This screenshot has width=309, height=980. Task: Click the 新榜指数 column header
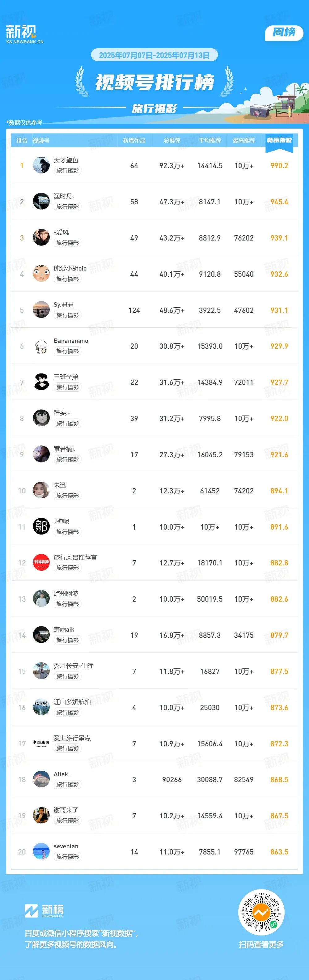[279, 140]
